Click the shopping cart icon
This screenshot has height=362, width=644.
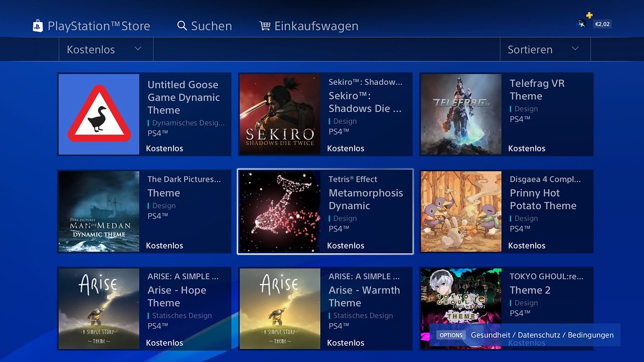pos(265,26)
